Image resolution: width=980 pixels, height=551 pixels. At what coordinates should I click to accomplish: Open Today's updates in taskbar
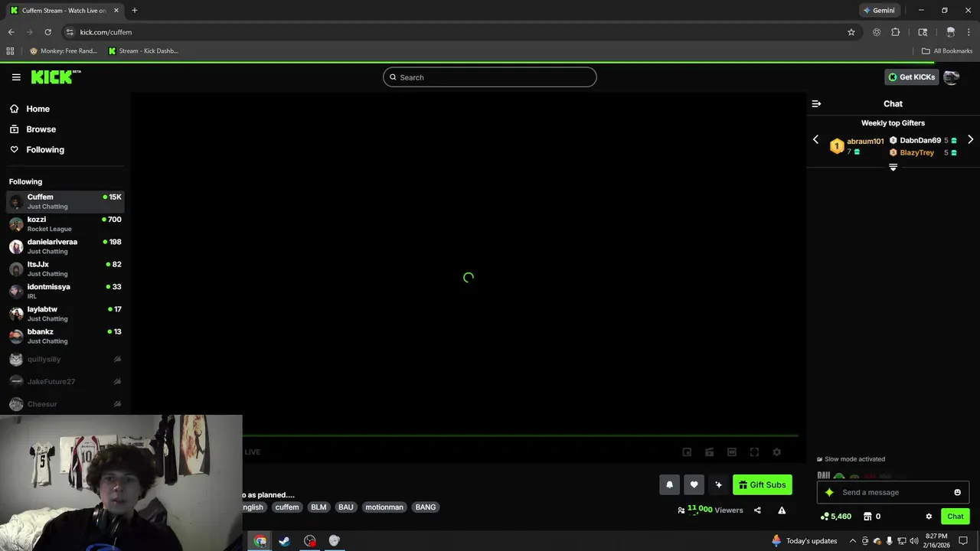click(x=804, y=541)
